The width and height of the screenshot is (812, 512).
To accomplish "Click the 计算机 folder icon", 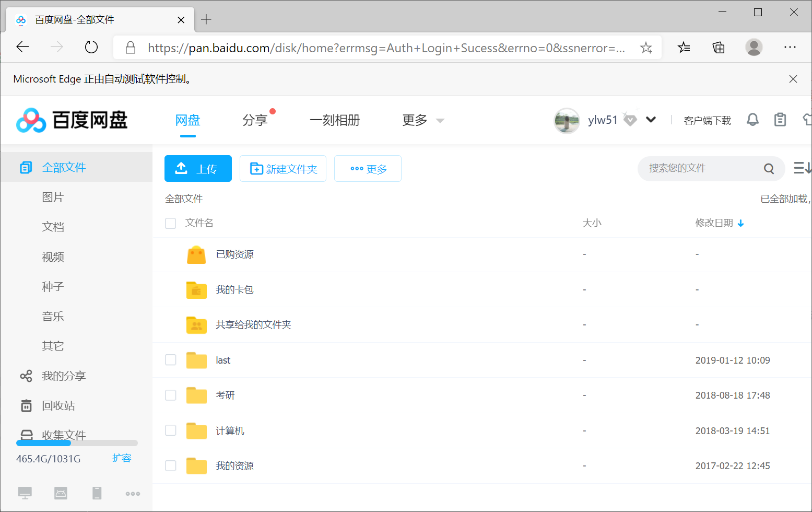I will click(x=196, y=430).
